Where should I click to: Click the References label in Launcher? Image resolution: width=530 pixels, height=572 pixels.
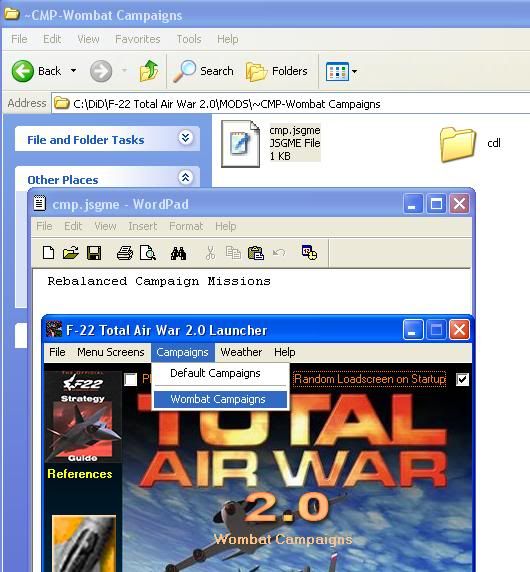[80, 474]
